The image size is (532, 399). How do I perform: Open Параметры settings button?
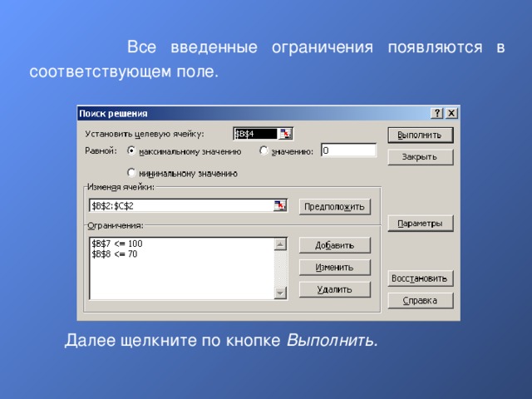(420, 224)
